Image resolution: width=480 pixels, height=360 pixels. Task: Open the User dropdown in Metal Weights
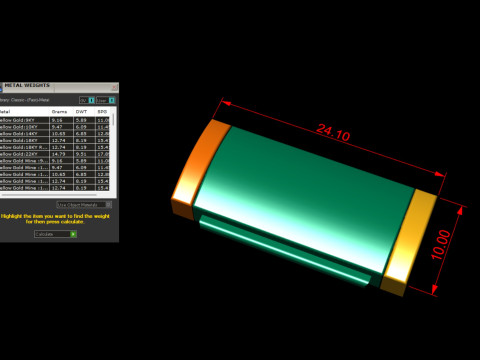106,100
